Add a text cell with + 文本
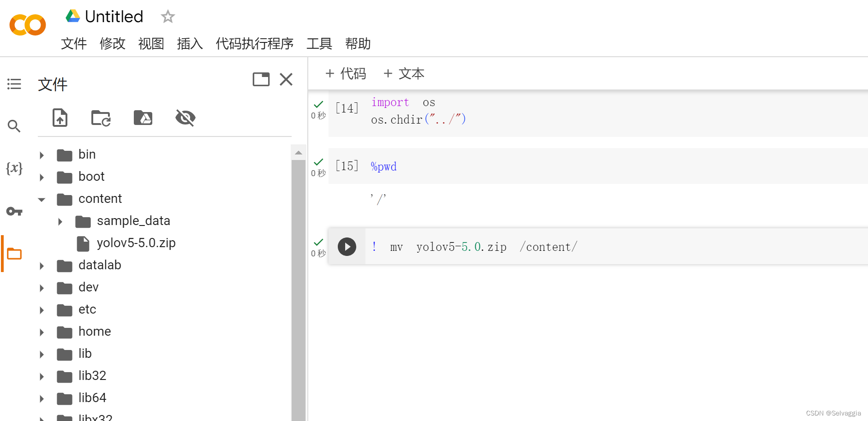Image resolution: width=868 pixels, height=421 pixels. pyautogui.click(x=404, y=73)
